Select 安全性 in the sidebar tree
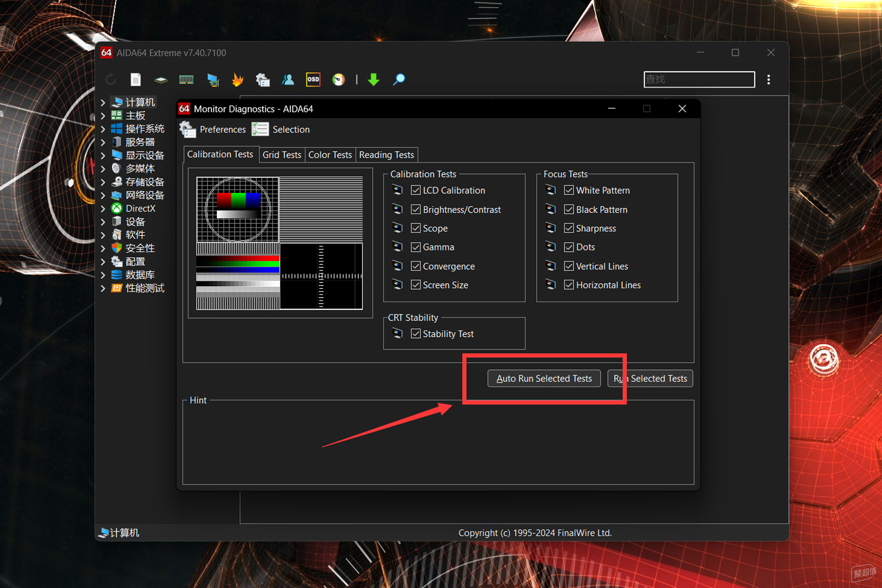 pyautogui.click(x=140, y=249)
